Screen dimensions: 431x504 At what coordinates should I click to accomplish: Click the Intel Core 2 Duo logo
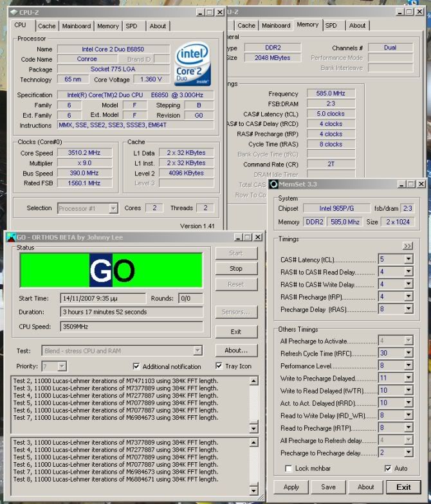click(x=192, y=64)
